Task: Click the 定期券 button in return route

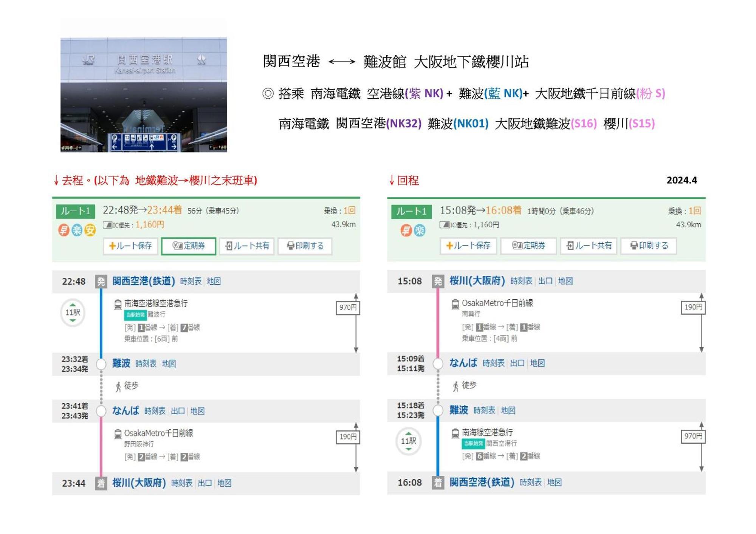Action: pyautogui.click(x=528, y=246)
